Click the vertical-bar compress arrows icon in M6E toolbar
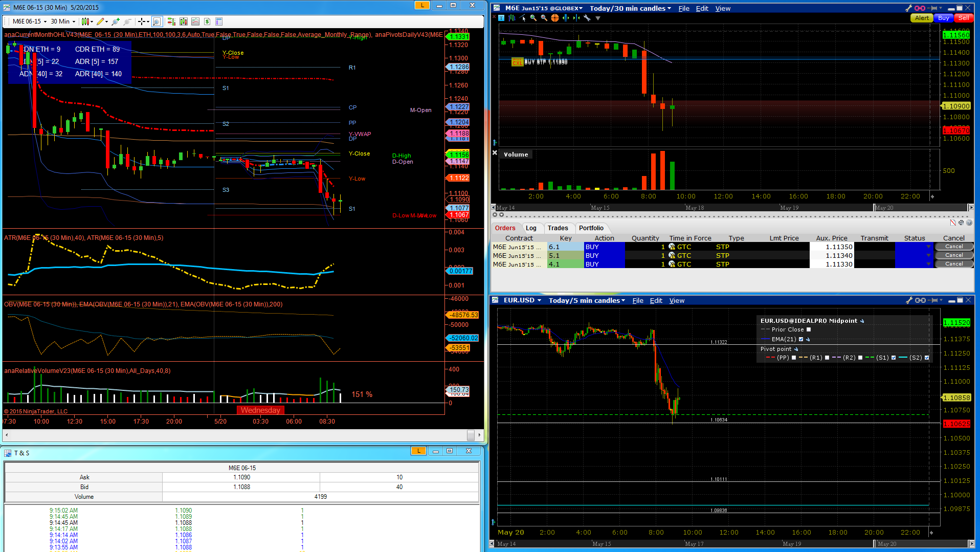Image resolution: width=980 pixels, height=552 pixels. (x=576, y=18)
